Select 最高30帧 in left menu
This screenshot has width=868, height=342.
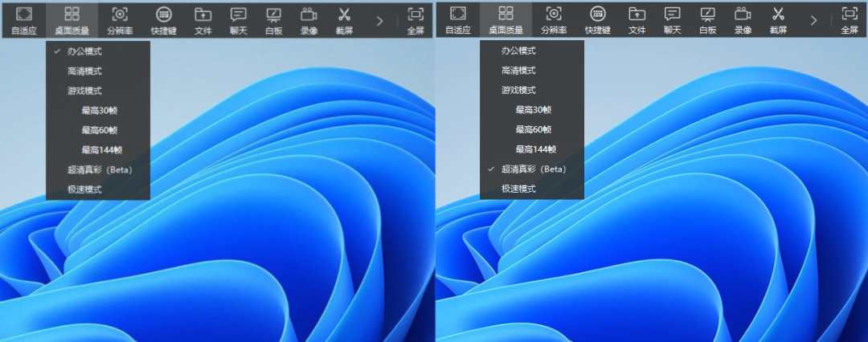(98, 111)
